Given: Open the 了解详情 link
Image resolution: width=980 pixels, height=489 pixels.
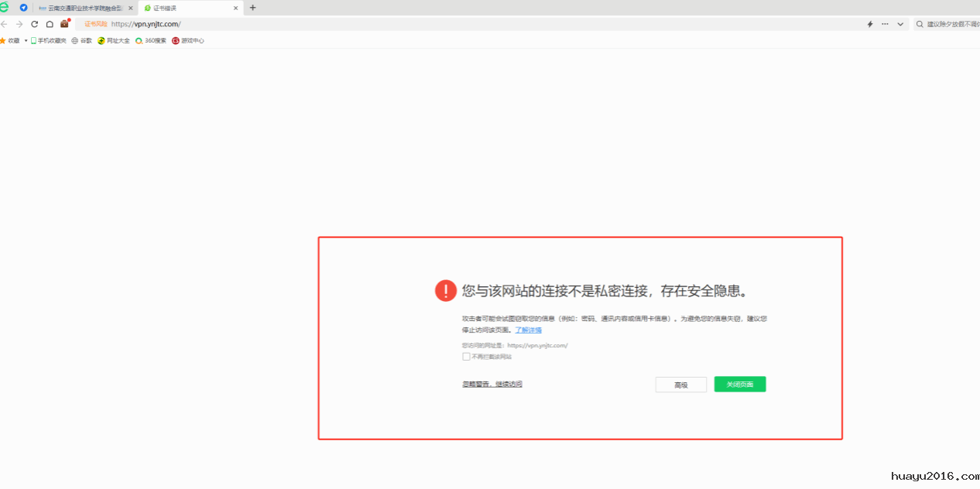Looking at the screenshot, I should pyautogui.click(x=529, y=330).
